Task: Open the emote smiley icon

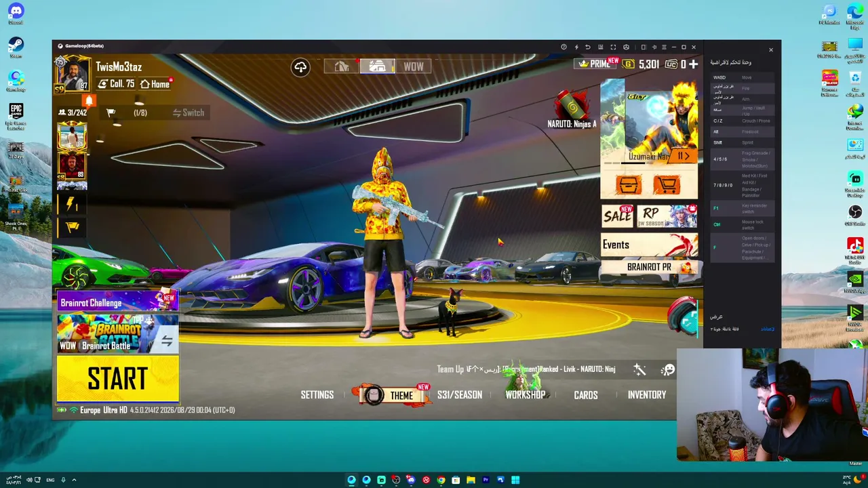Action: click(x=668, y=369)
